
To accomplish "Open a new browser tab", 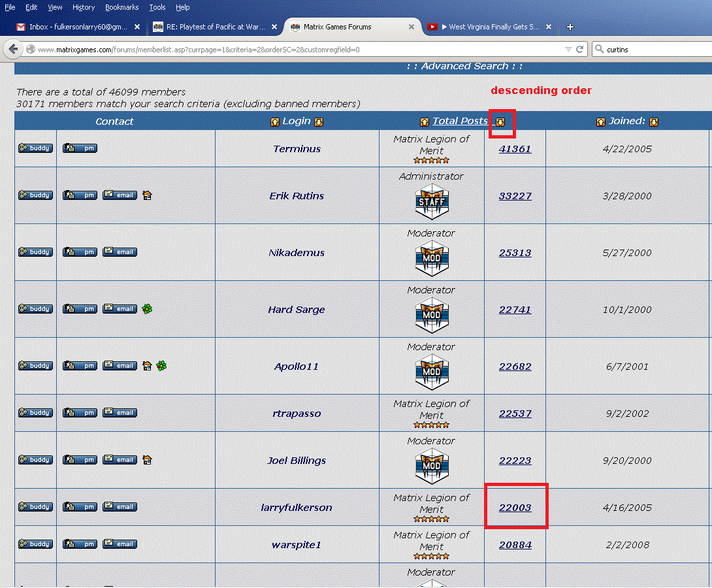I will coord(570,27).
